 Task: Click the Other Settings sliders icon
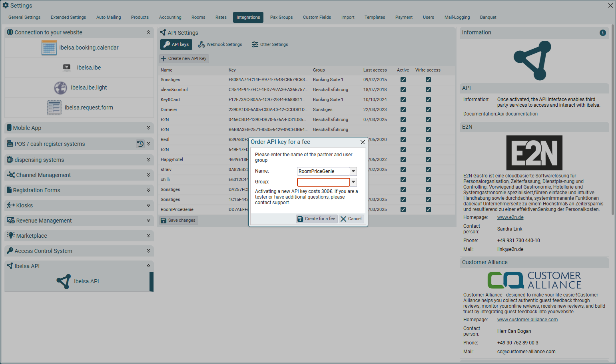pos(255,44)
